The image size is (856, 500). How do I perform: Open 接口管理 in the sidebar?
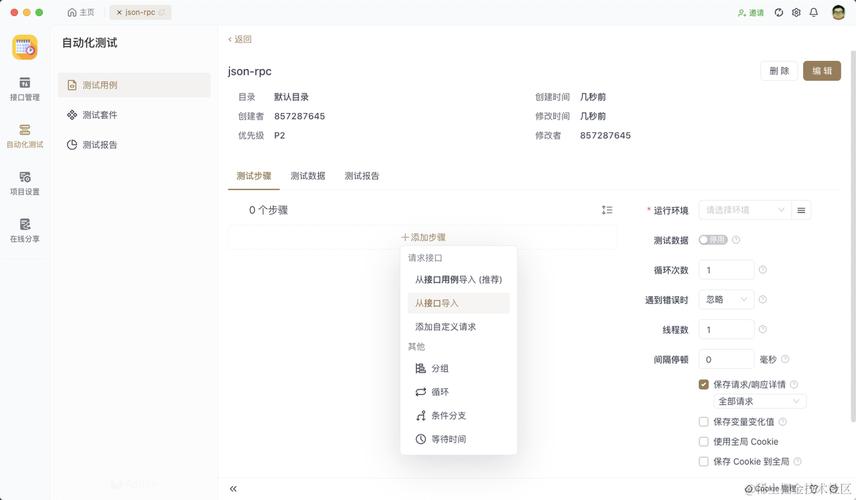[25, 89]
